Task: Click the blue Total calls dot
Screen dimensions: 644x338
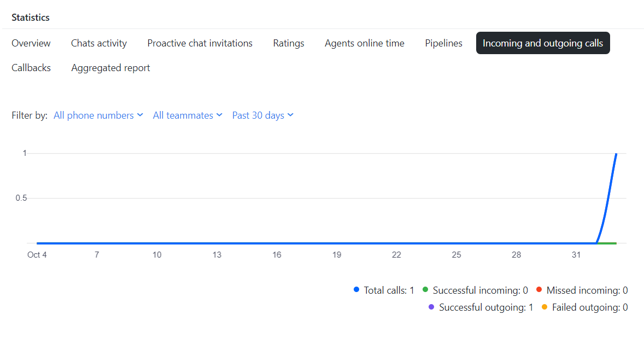Action: click(x=356, y=290)
